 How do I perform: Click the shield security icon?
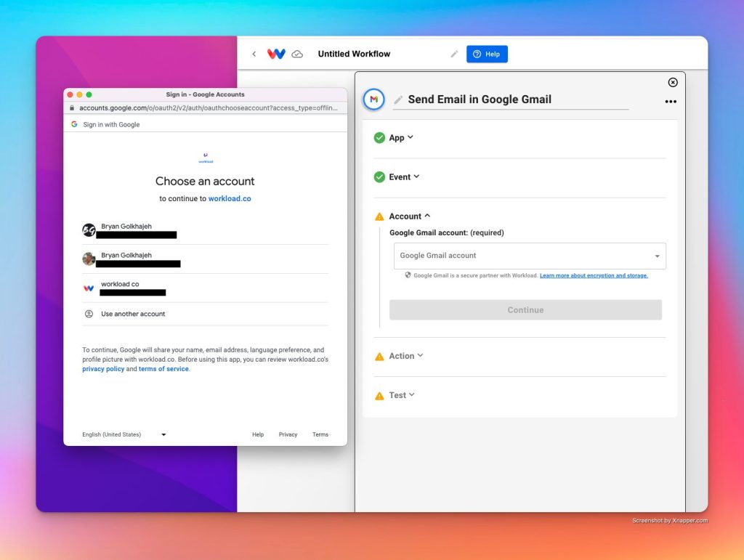408,275
